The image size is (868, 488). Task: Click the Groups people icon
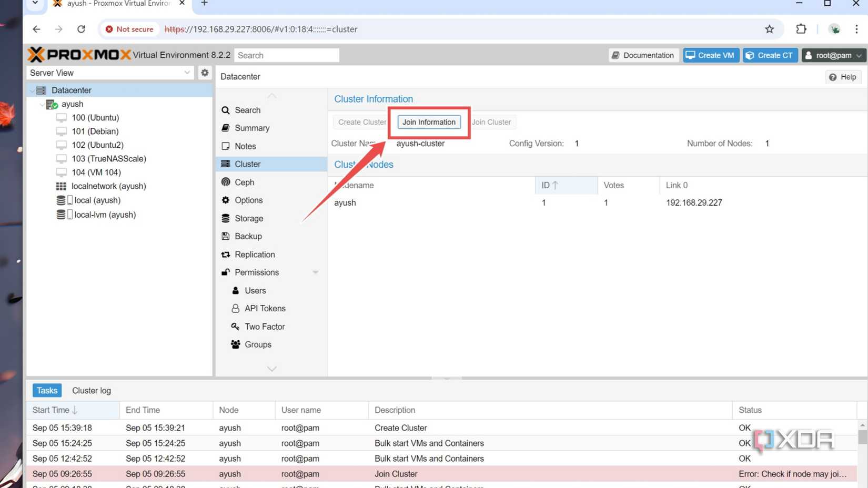point(236,344)
